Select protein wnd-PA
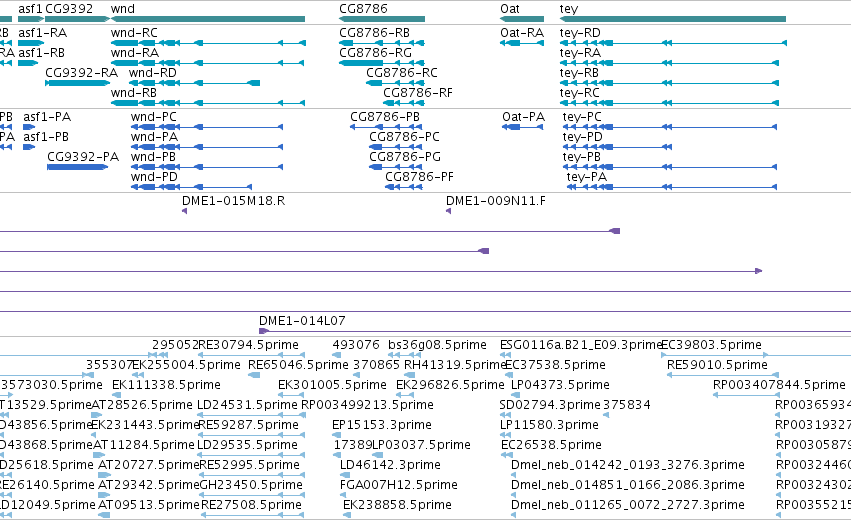The width and height of the screenshot is (851, 520). coord(154,137)
